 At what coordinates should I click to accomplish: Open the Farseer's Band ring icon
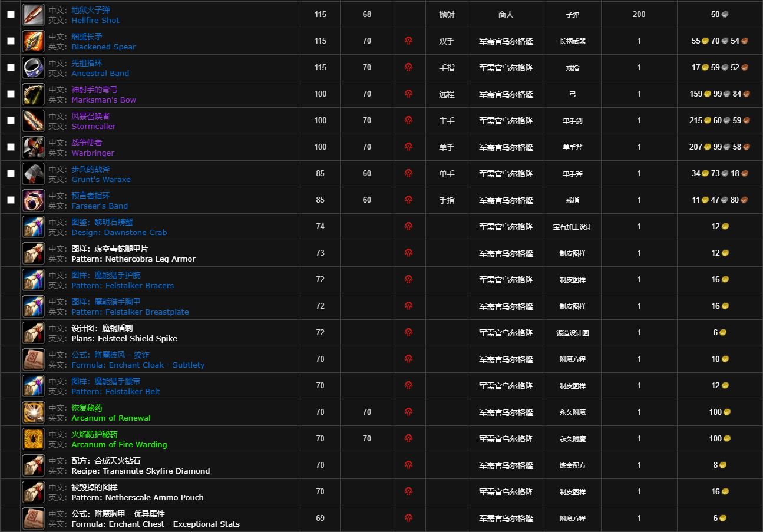(34, 200)
